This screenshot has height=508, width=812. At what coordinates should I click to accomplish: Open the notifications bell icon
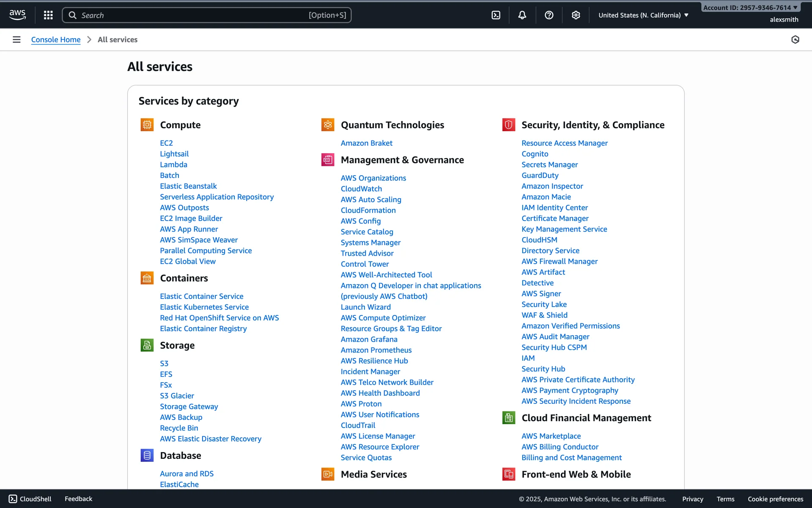[x=522, y=15]
